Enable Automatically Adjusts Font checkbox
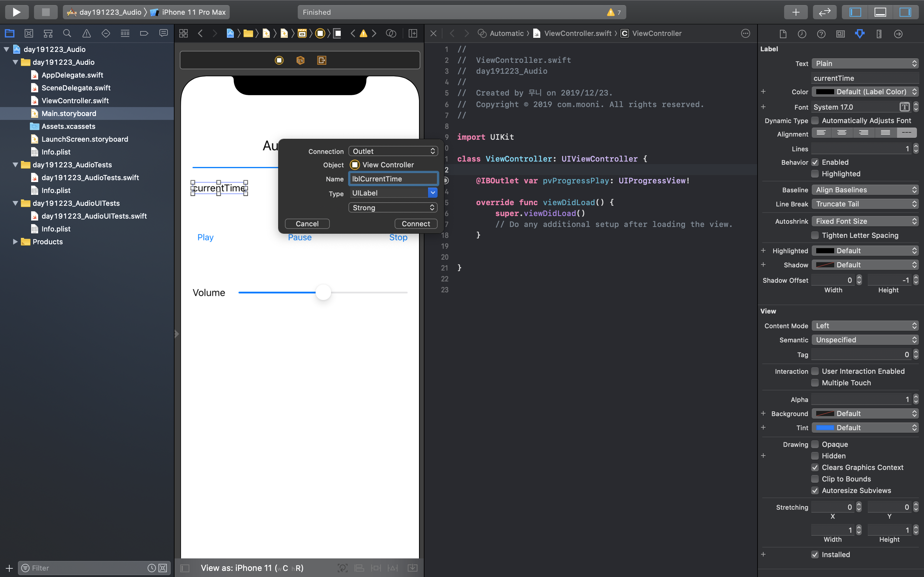This screenshot has width=924, height=577. 815,121
